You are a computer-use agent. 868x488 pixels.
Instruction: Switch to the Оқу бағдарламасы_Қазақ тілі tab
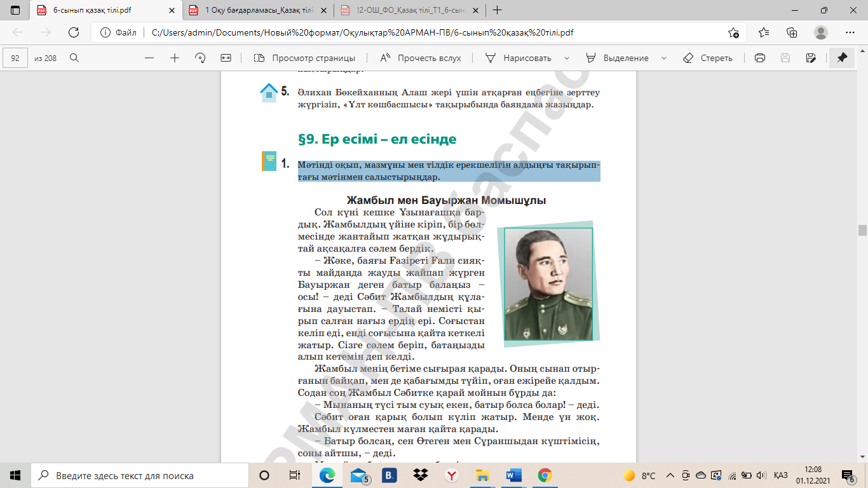coord(259,10)
